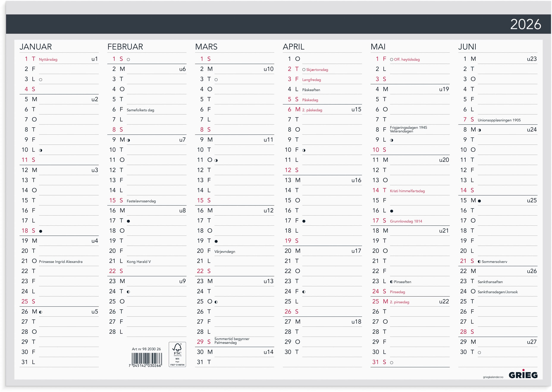Click the griegkalender.no website text
Screen dimensions: 552x392
[493, 377]
